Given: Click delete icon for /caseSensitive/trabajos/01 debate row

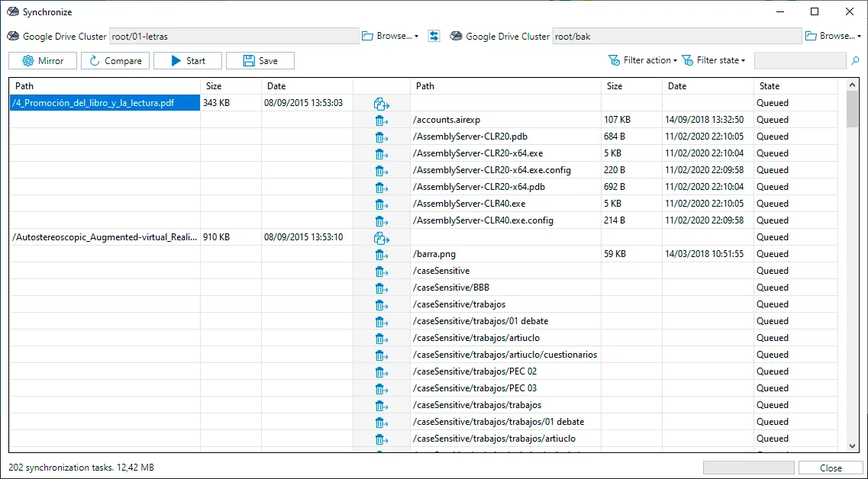Looking at the screenshot, I should (382, 322).
